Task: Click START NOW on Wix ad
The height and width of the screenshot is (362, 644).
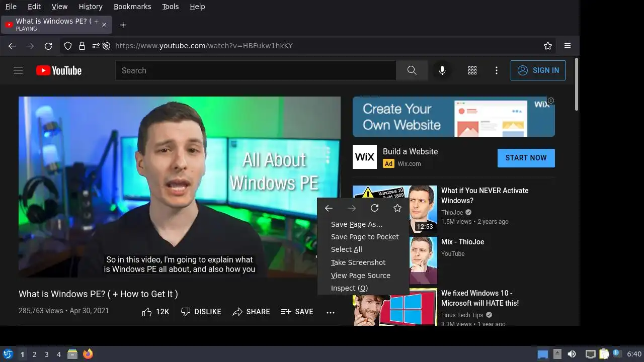Action: (526, 158)
